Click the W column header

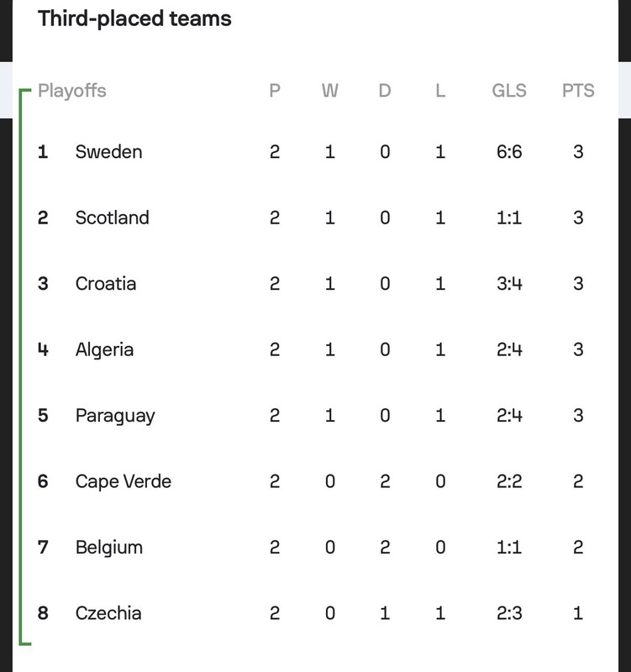pos(330,91)
